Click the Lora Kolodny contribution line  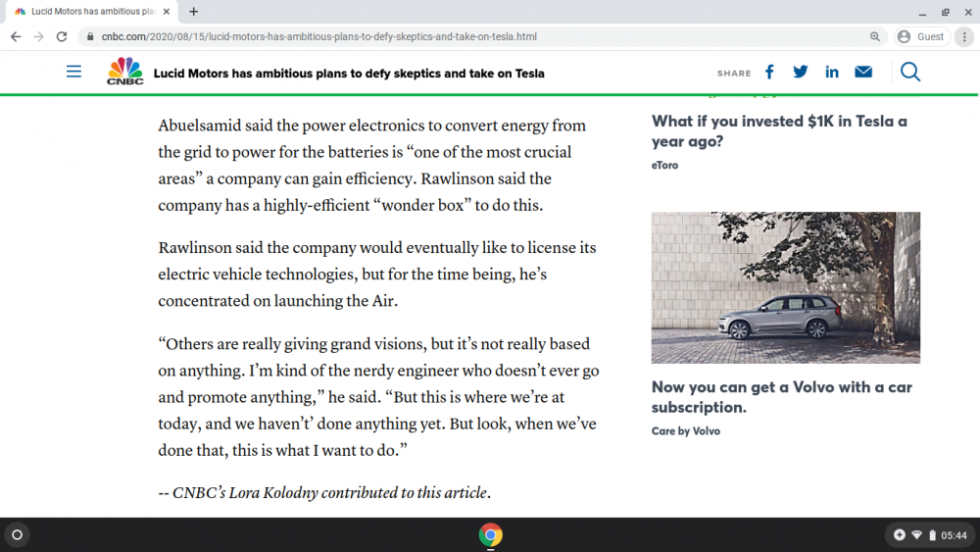pos(324,492)
